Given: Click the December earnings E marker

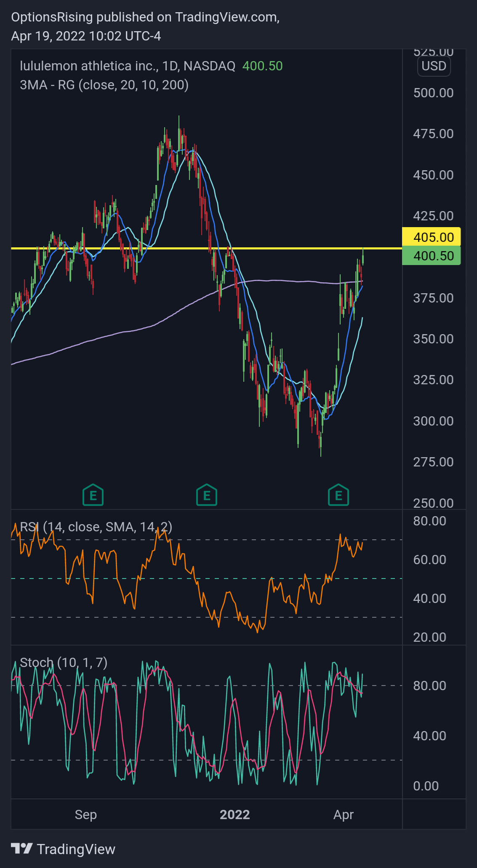Looking at the screenshot, I should click(x=207, y=495).
